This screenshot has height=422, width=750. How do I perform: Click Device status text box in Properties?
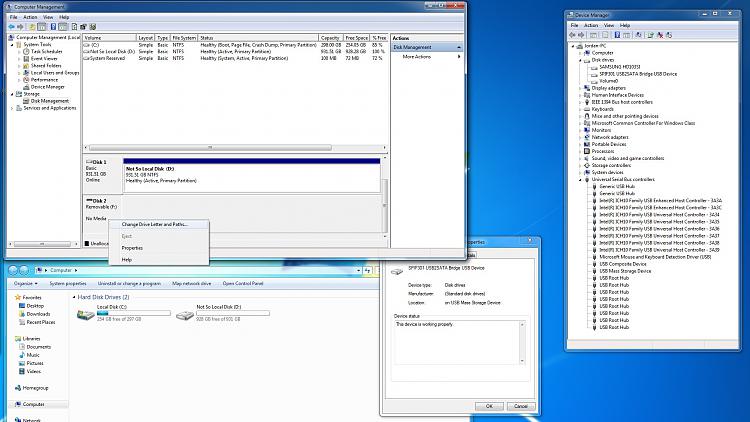click(460, 343)
